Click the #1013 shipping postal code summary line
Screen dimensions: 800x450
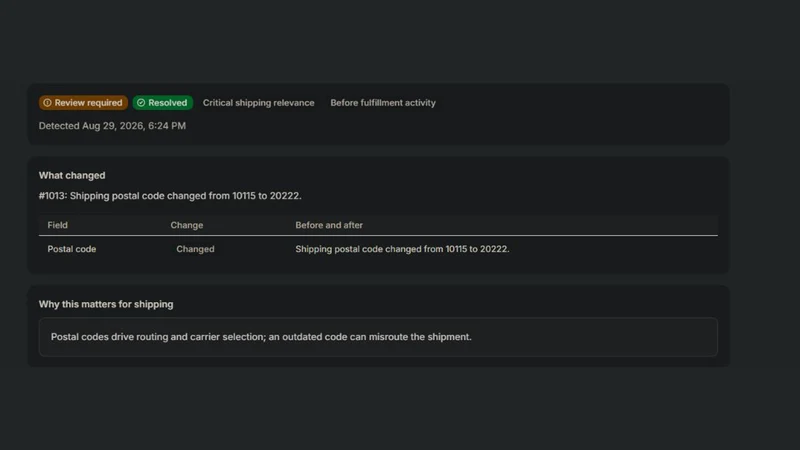pyautogui.click(x=170, y=195)
